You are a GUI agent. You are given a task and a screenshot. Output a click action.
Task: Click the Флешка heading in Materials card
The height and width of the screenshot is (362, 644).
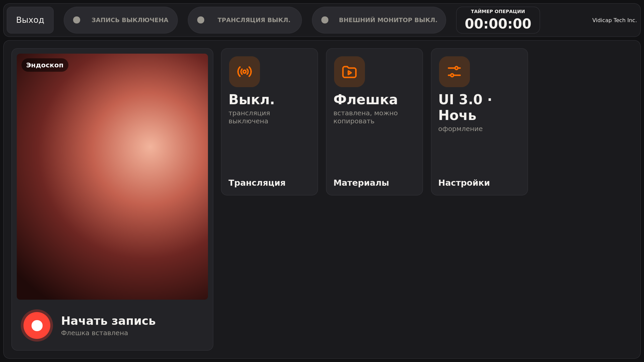pos(366,100)
